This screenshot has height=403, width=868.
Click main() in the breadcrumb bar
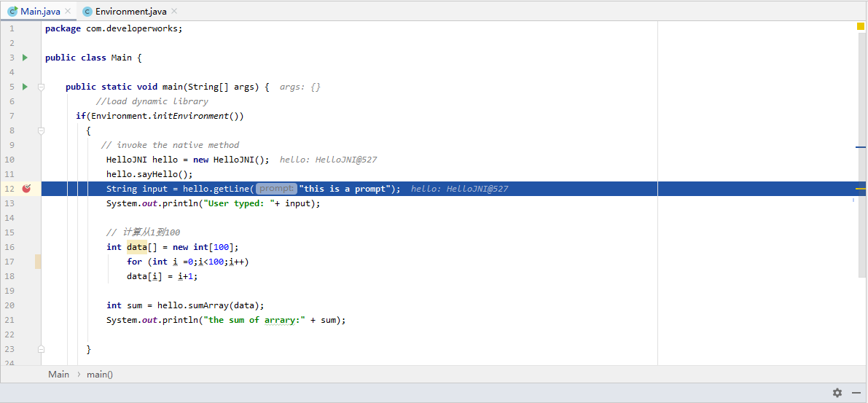[x=100, y=375]
